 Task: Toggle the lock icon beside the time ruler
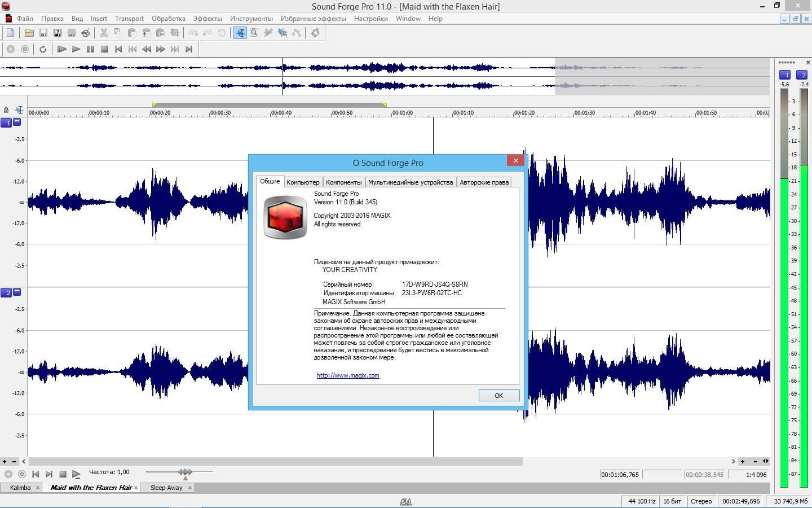(6, 110)
